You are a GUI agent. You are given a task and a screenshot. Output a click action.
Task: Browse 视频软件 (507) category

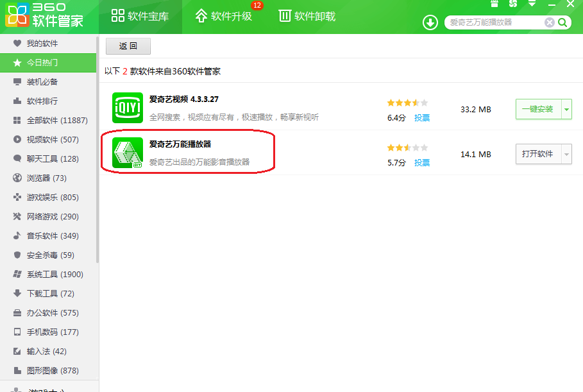click(48, 139)
